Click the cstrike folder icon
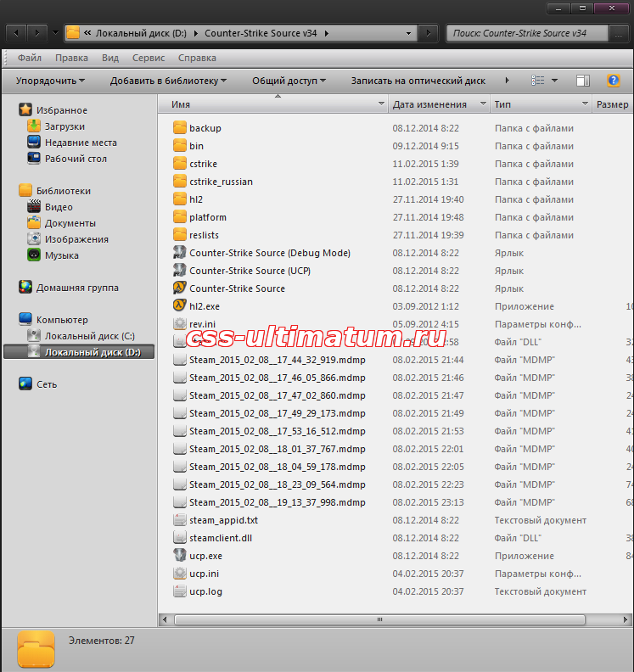634x672 pixels. [180, 163]
